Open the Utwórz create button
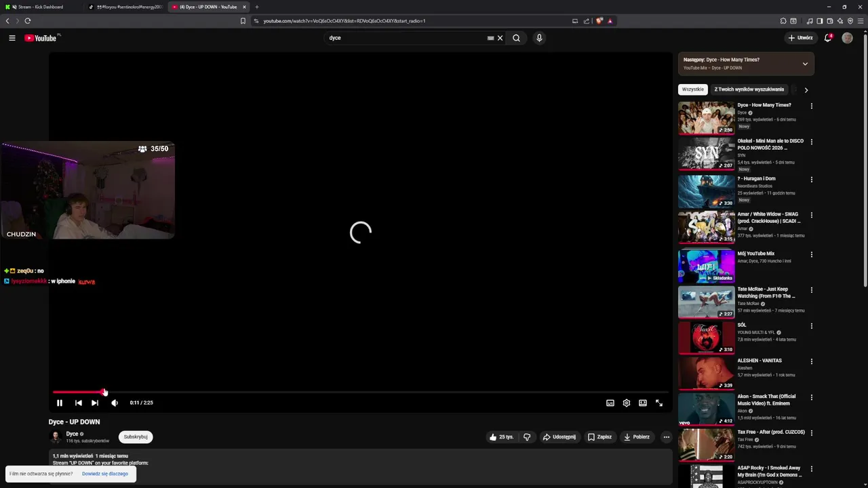This screenshot has width=868, height=488. tap(801, 38)
